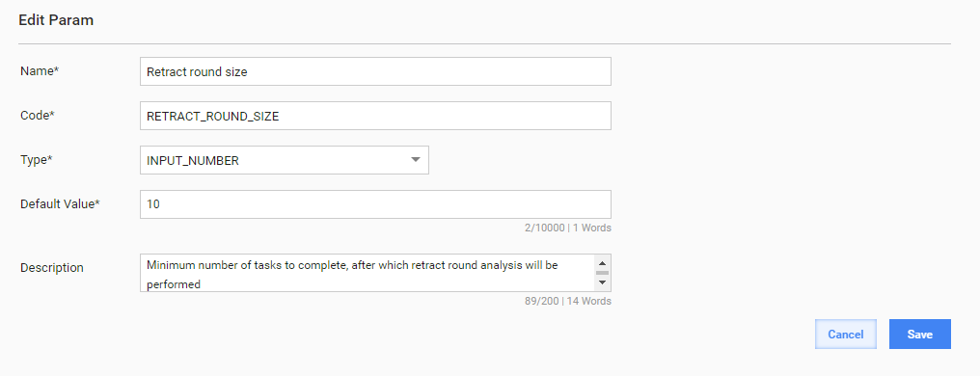
Task: Cancel editing the param
Action: 846,335
